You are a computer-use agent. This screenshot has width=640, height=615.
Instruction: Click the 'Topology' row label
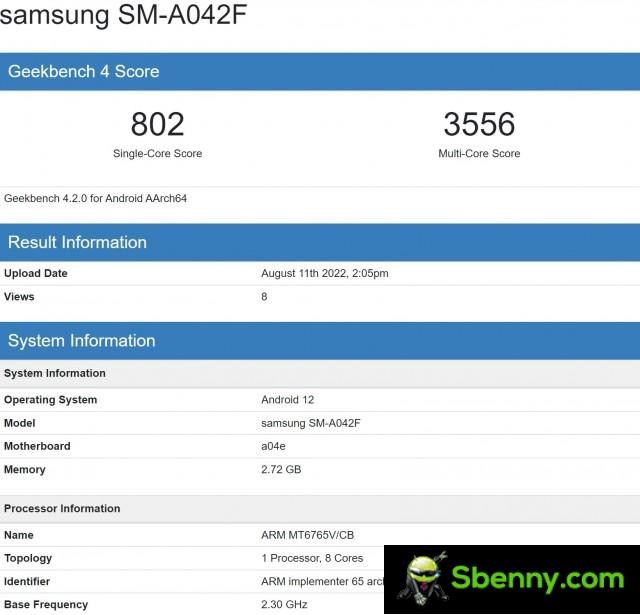click(x=28, y=558)
